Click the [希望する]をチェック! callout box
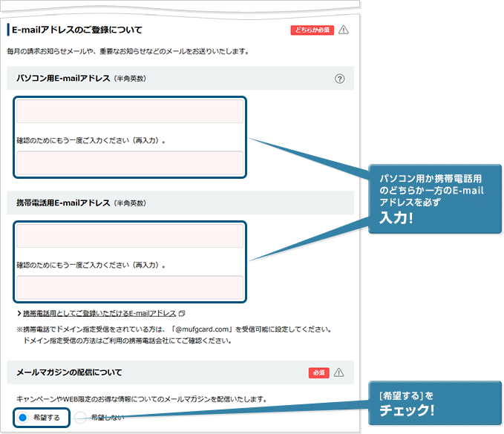The image size is (504, 434). point(433,404)
